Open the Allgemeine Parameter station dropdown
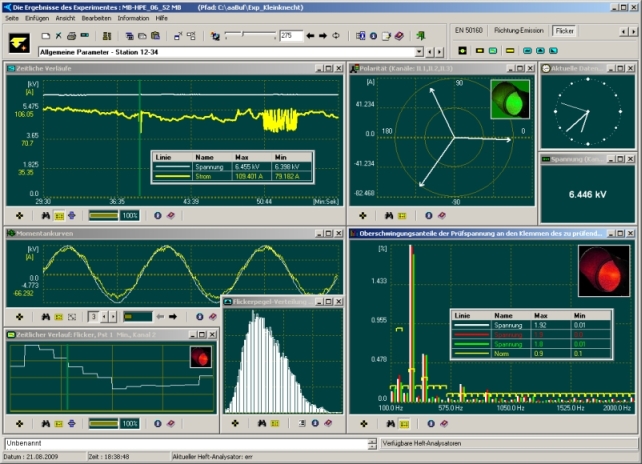The width and height of the screenshot is (642, 464). (417, 51)
